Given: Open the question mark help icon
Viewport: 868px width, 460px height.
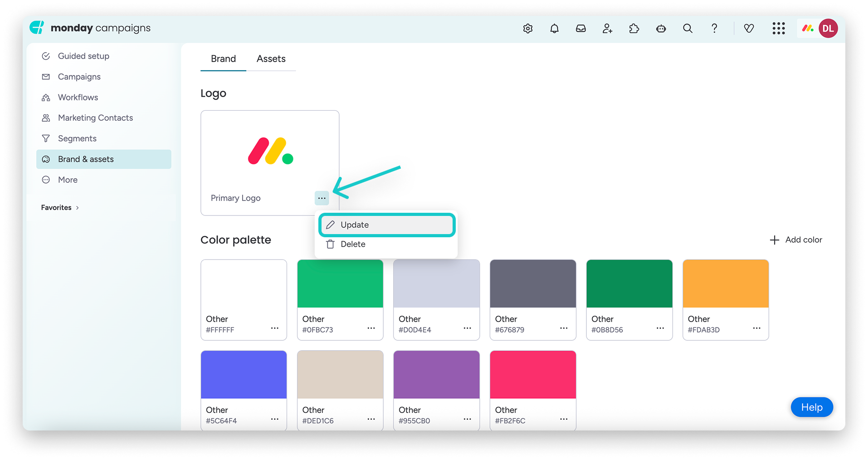Looking at the screenshot, I should 714,29.
